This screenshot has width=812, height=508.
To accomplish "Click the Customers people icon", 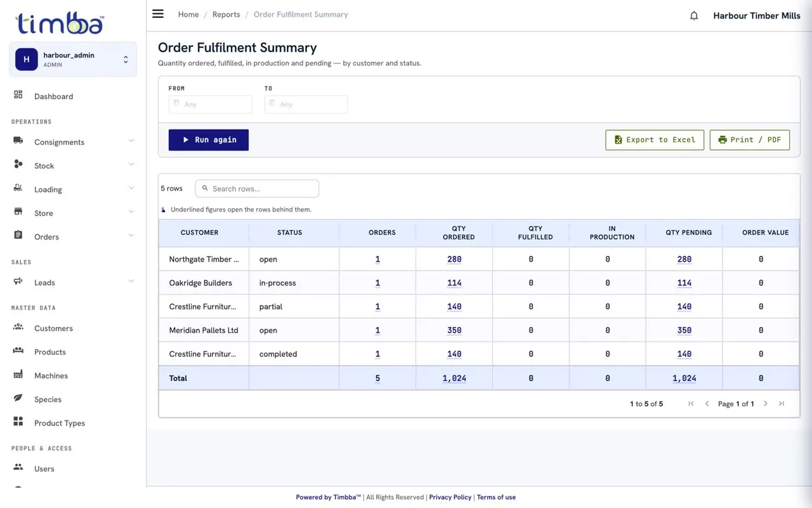I will coord(18,327).
